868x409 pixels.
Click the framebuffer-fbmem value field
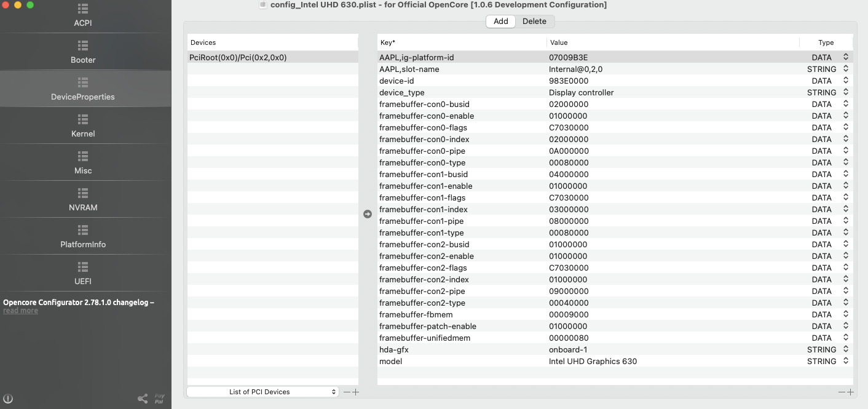[x=568, y=314]
